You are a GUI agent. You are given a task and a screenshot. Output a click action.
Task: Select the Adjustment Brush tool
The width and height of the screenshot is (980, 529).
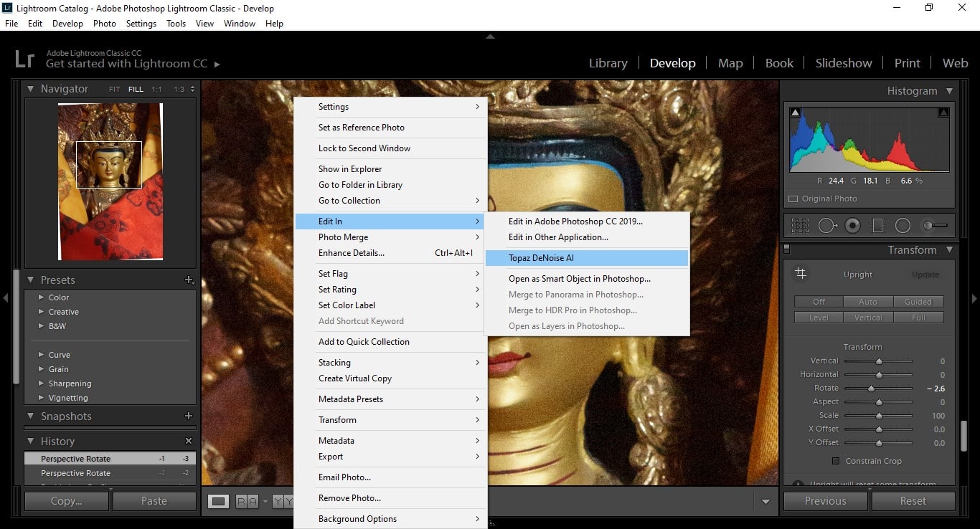coord(934,225)
